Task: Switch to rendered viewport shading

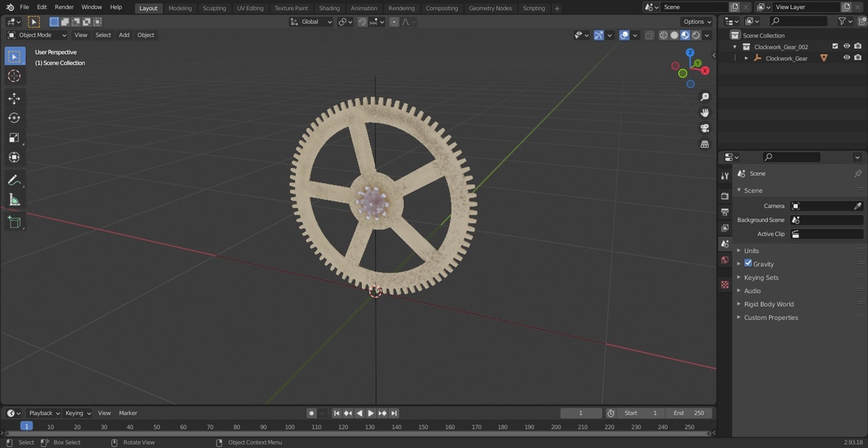Action: pyautogui.click(x=696, y=35)
